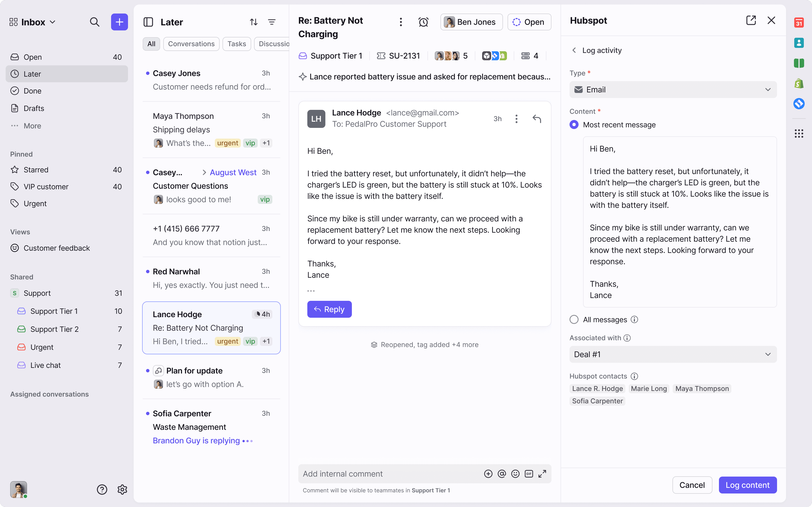
Task: Open the Type dropdown showing Email
Action: point(673,90)
